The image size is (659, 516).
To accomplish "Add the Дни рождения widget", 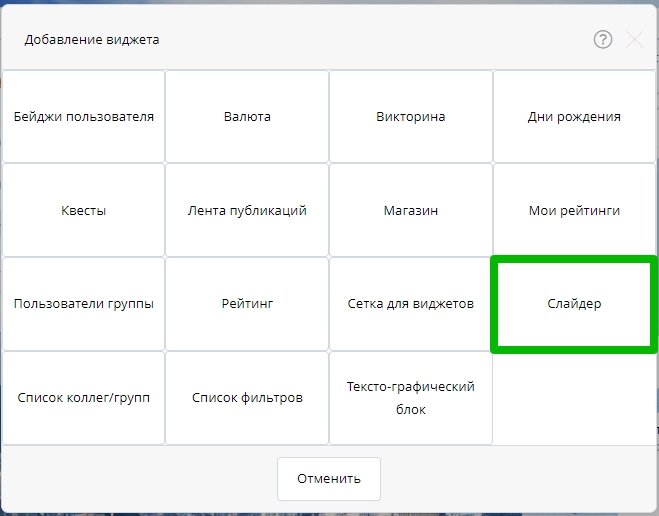I will click(574, 116).
